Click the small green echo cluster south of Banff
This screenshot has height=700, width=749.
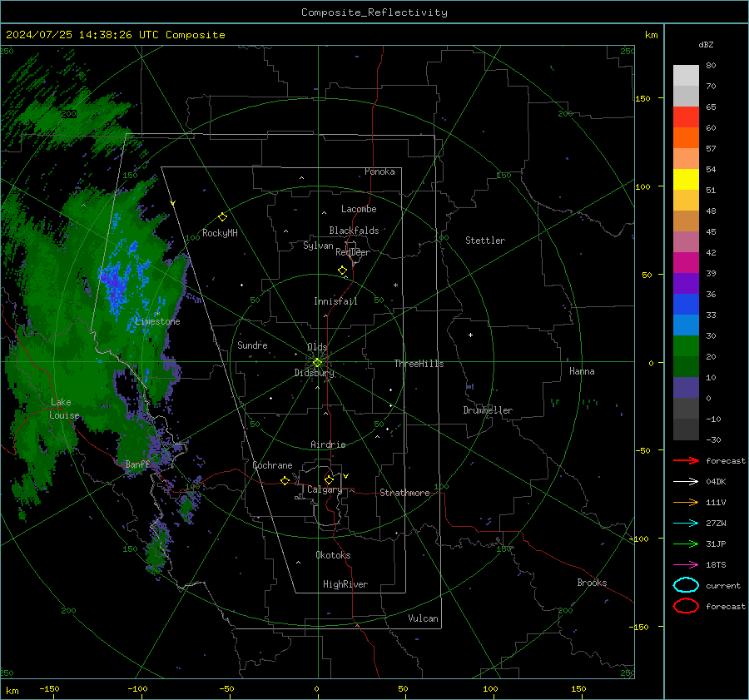[156, 549]
